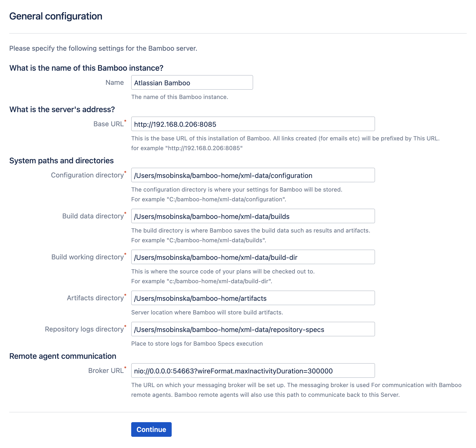Image resolution: width=476 pixels, height=448 pixels.
Task: Click the General configuration heading
Action: pyautogui.click(x=56, y=16)
